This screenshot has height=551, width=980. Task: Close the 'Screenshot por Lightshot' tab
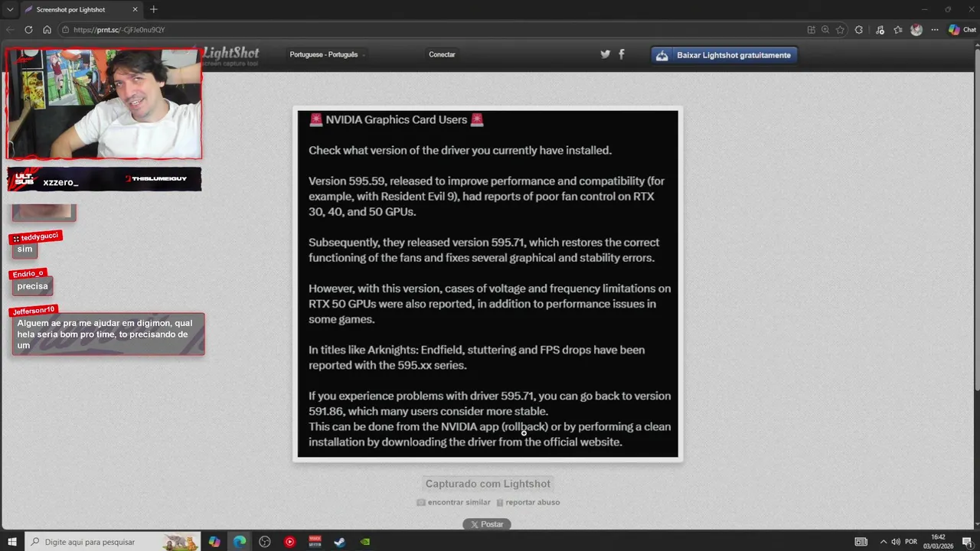coord(136,9)
